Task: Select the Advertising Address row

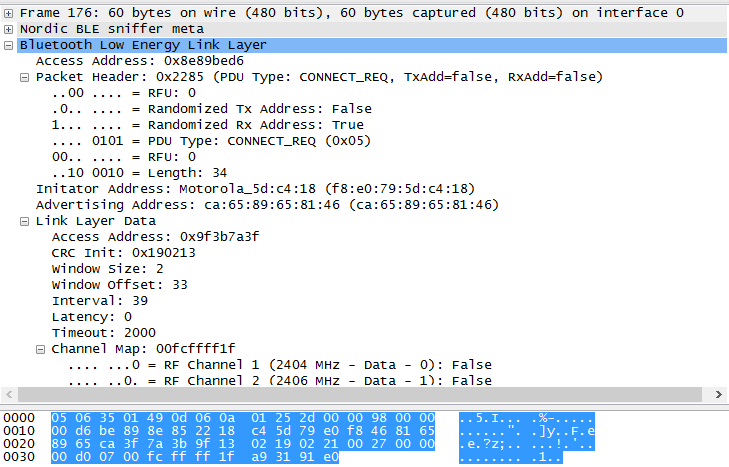Action: click(x=267, y=205)
